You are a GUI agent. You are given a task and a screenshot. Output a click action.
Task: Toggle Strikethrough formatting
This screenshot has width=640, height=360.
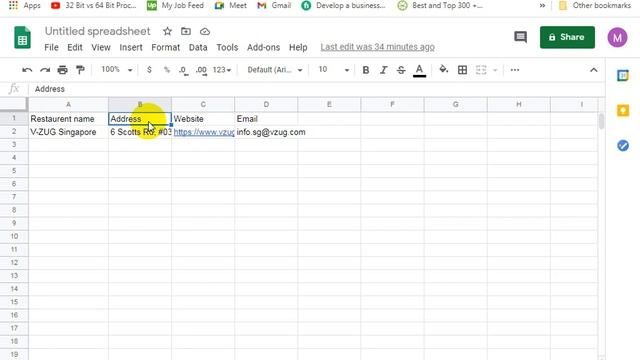pyautogui.click(x=401, y=70)
